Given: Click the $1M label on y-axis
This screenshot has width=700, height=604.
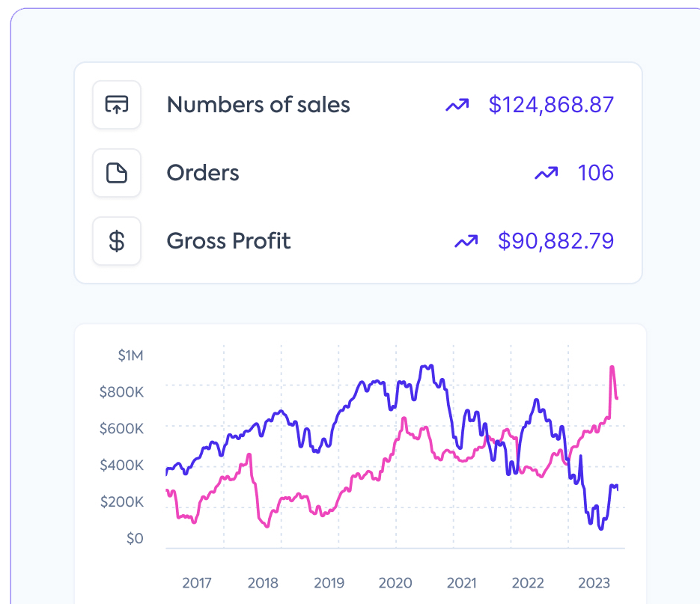Looking at the screenshot, I should [x=130, y=356].
